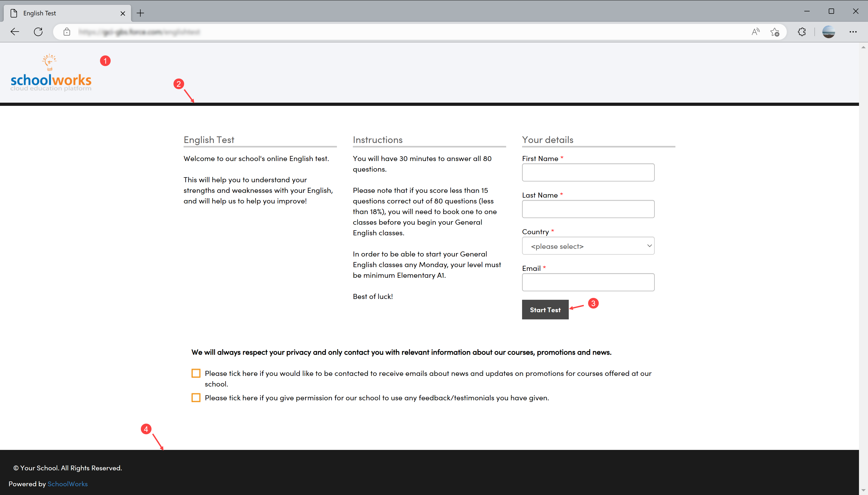Screen dimensions: 868x495
Task: Close the English Test tab
Action: click(x=123, y=13)
